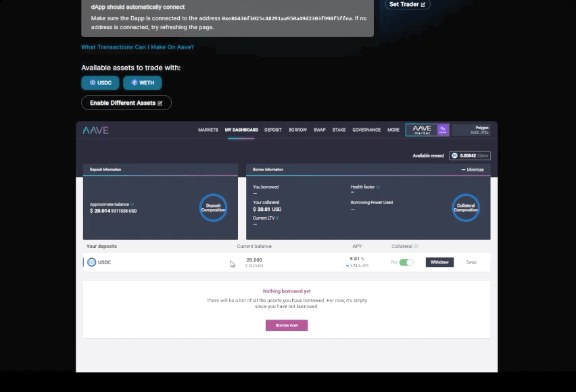Click the 9.81 % APY value

coord(357,259)
